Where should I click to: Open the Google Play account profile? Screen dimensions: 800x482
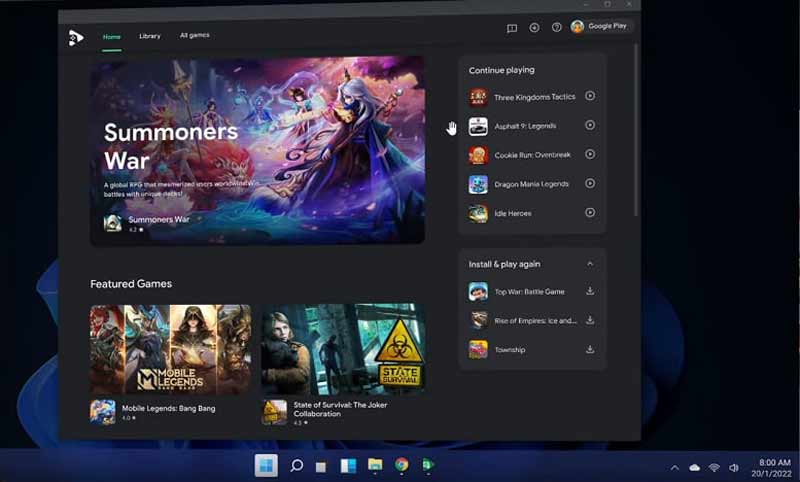click(600, 26)
